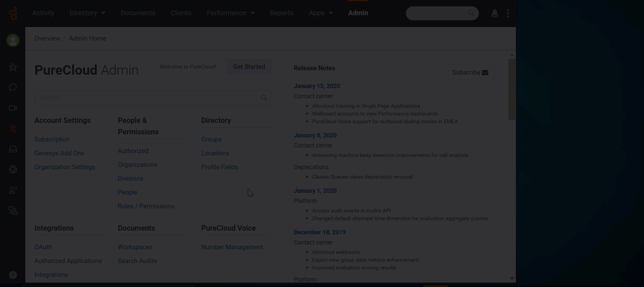
Task: Open the agent speaking icon in sidebar
Action: click(x=13, y=190)
